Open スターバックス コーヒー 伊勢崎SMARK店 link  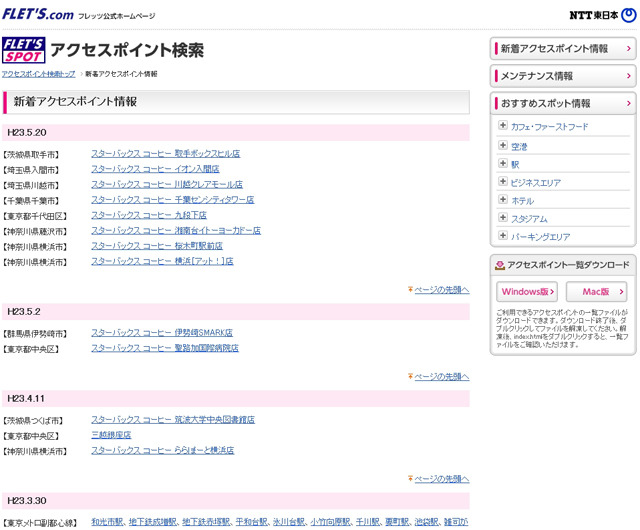click(162, 333)
